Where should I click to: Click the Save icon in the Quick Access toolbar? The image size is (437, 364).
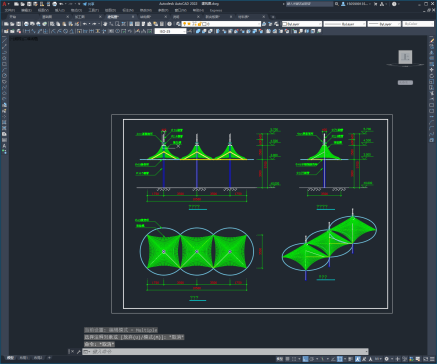pos(29,4)
